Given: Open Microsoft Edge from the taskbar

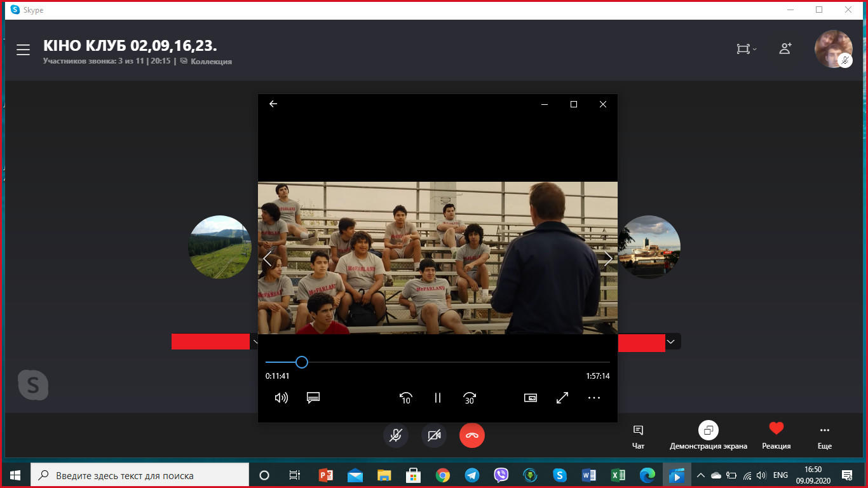Looking at the screenshot, I should [648, 475].
